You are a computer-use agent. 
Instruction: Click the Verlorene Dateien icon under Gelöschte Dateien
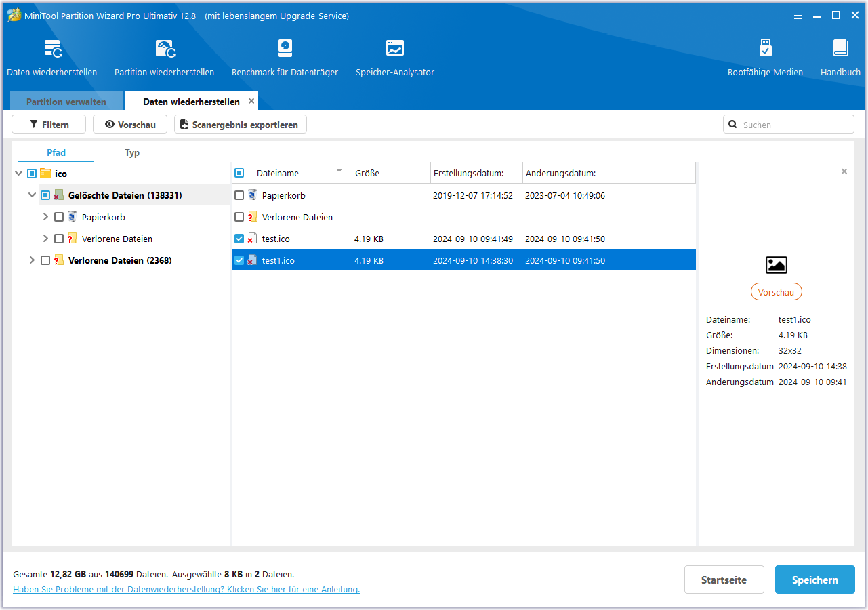pos(73,239)
